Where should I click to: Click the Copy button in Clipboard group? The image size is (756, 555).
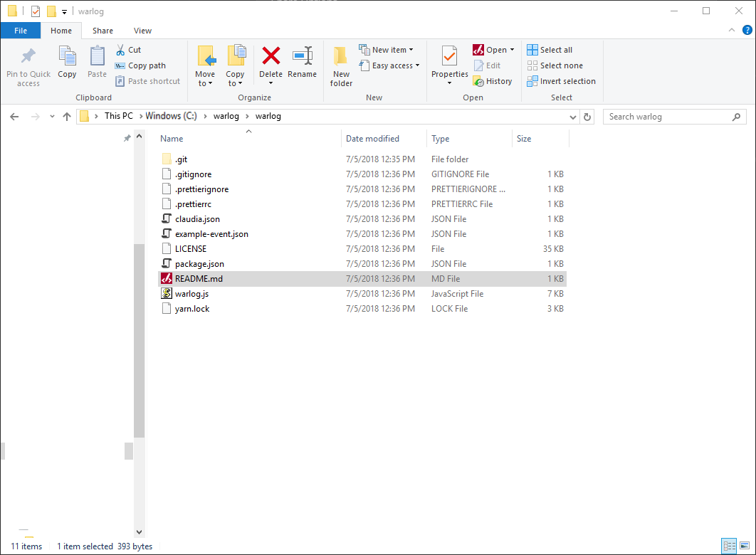pyautogui.click(x=67, y=62)
